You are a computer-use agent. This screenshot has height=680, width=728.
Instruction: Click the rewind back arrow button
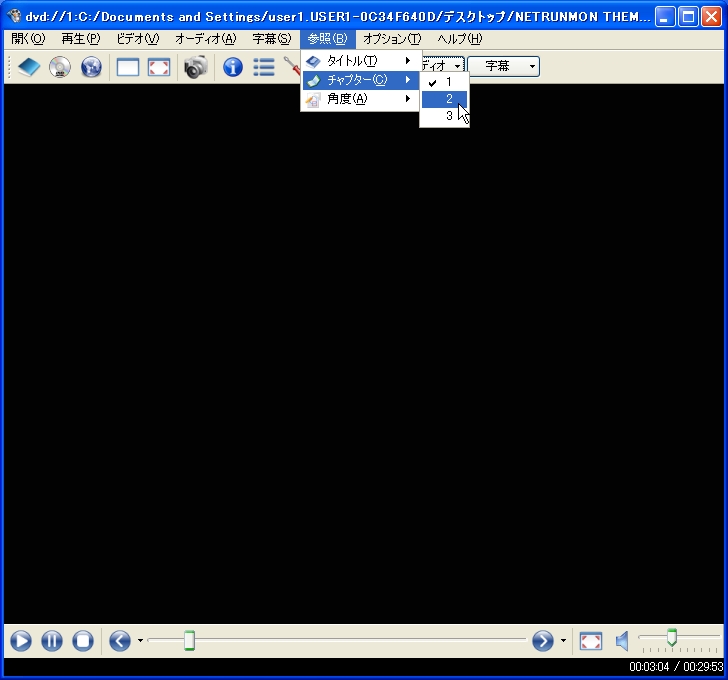(x=120, y=641)
